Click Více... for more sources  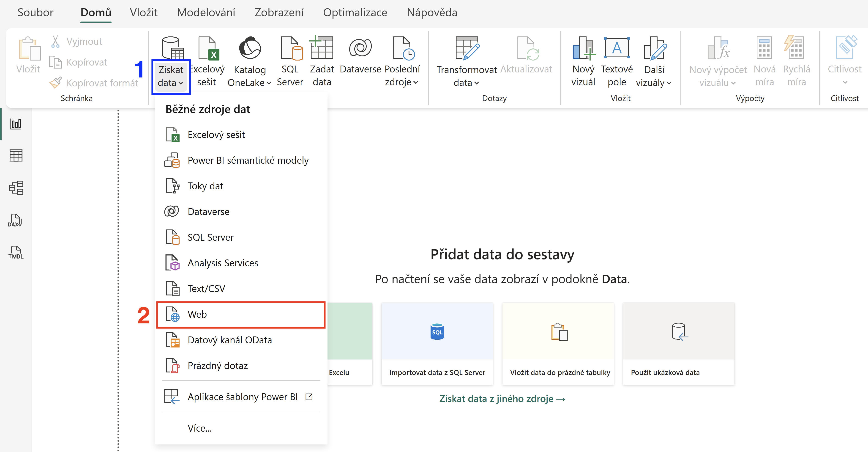pyautogui.click(x=241, y=428)
